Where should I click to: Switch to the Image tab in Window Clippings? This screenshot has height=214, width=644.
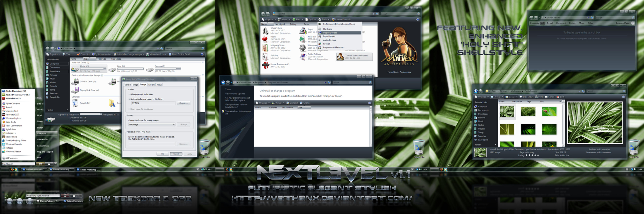[x=135, y=85]
